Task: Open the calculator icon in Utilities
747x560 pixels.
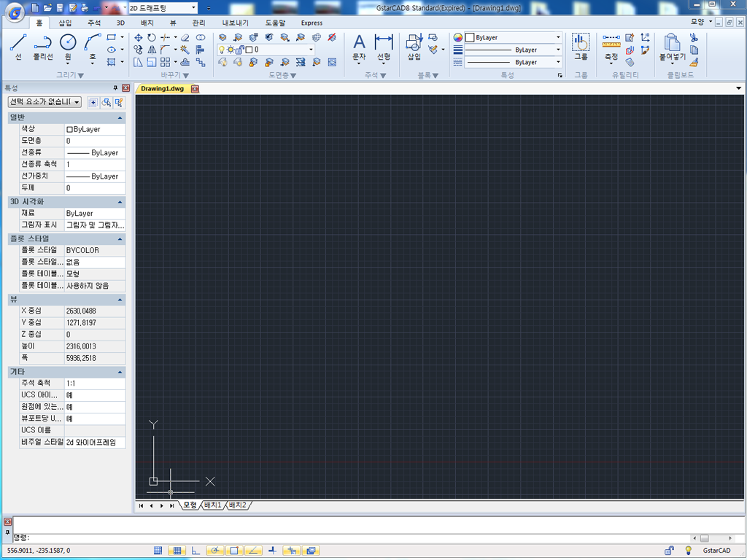Action: [630, 62]
